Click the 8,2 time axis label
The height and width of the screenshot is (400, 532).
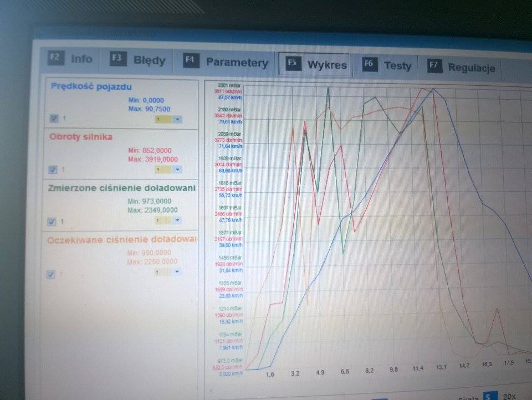click(369, 371)
